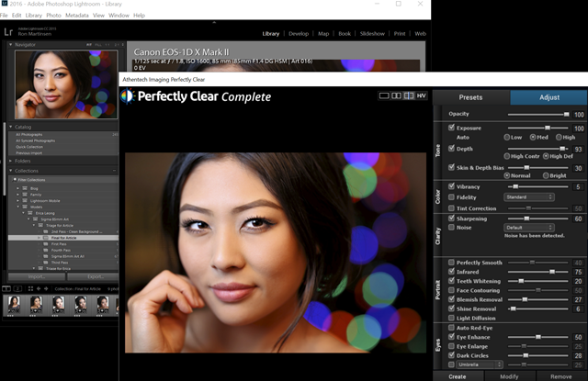Collapse the Navigator panel triangle
Viewport: 588px width, 381px height.
pyautogui.click(x=10, y=45)
